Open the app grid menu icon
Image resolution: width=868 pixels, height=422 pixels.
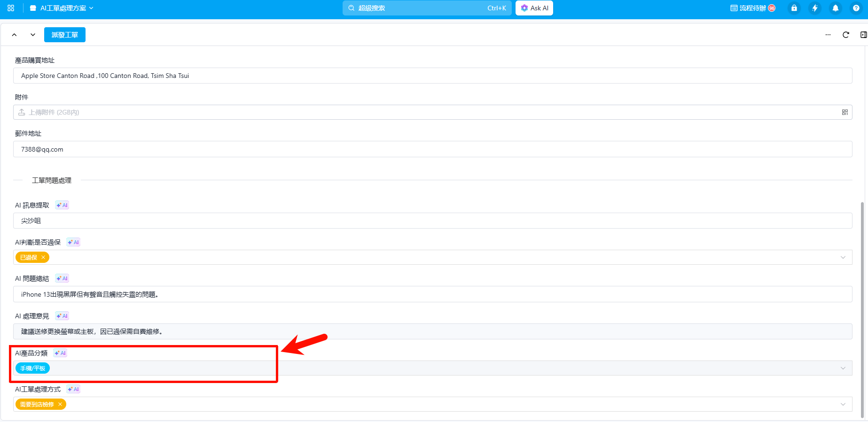(x=11, y=8)
